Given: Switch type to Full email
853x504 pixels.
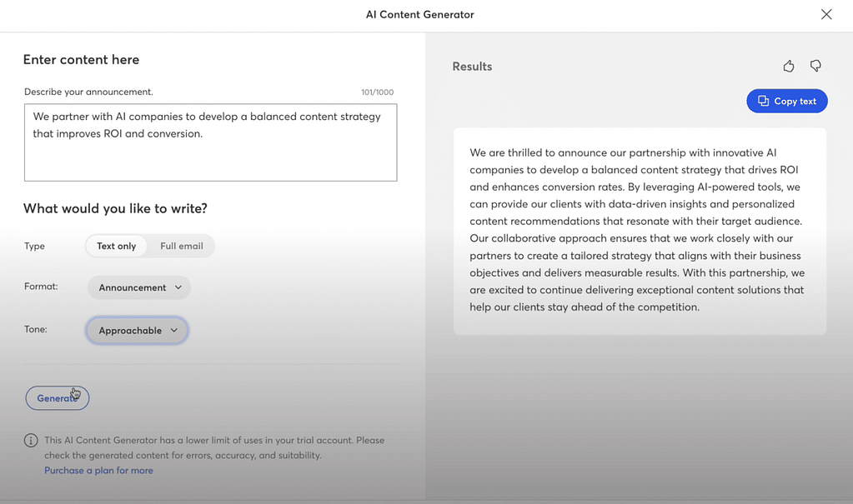Looking at the screenshot, I should pyautogui.click(x=182, y=246).
